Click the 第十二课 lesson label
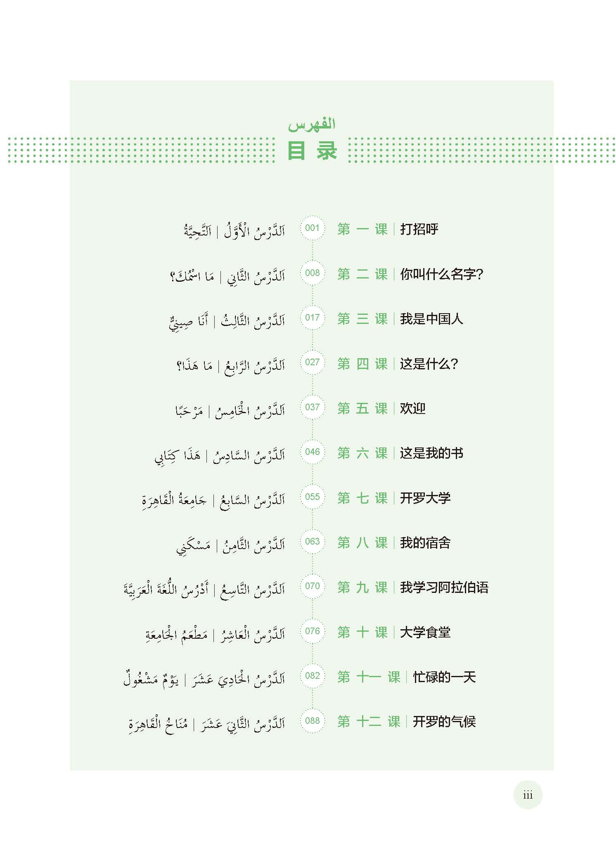Image resolution: width=616 pixels, height=861 pixels. click(x=369, y=722)
